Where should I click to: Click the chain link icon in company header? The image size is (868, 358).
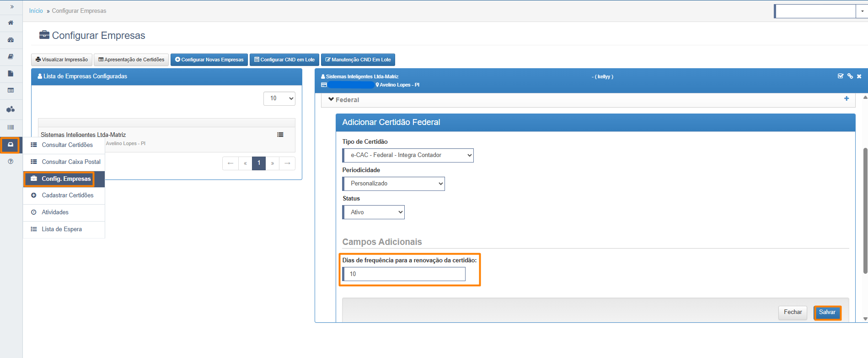(850, 76)
